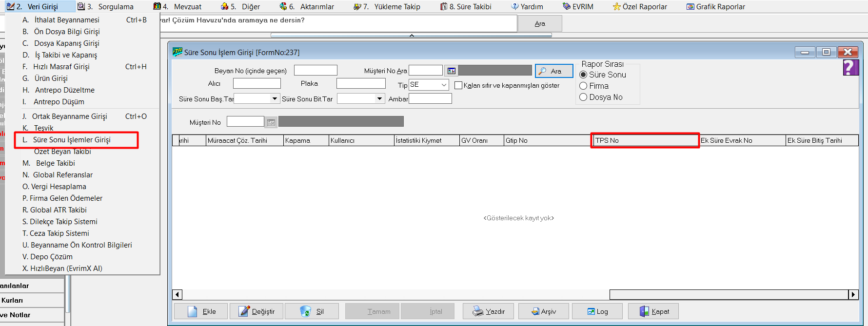Open the Arşiv archive button
This screenshot has height=326, width=868.
543,311
